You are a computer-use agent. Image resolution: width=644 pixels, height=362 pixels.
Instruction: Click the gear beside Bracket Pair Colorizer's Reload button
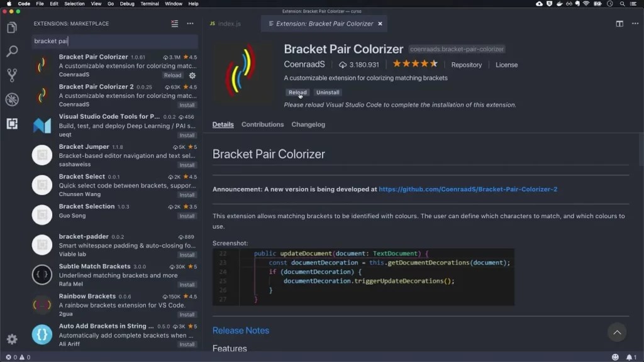click(192, 75)
